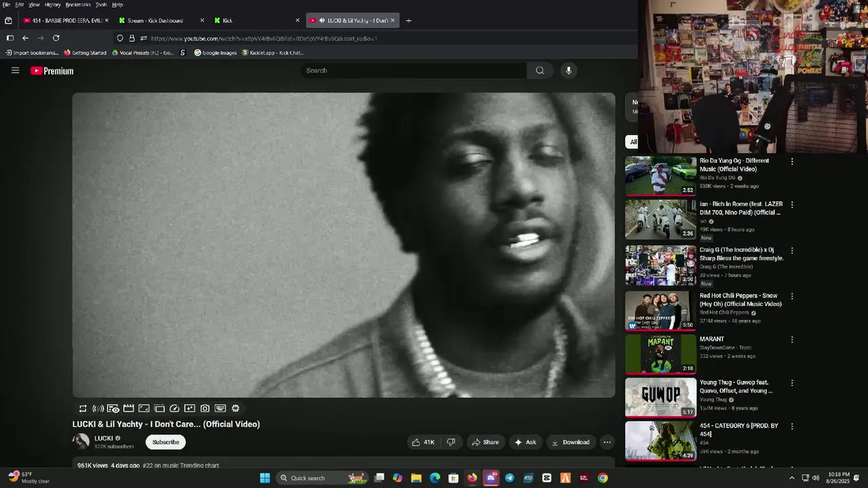The width and height of the screenshot is (868, 488).
Task: Reload the current page
Action: click(x=56, y=38)
